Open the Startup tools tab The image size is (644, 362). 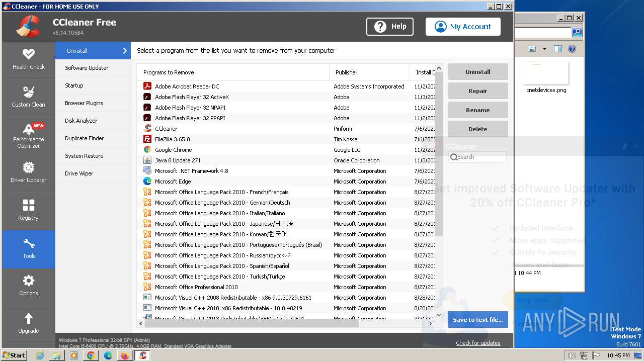[93, 85]
